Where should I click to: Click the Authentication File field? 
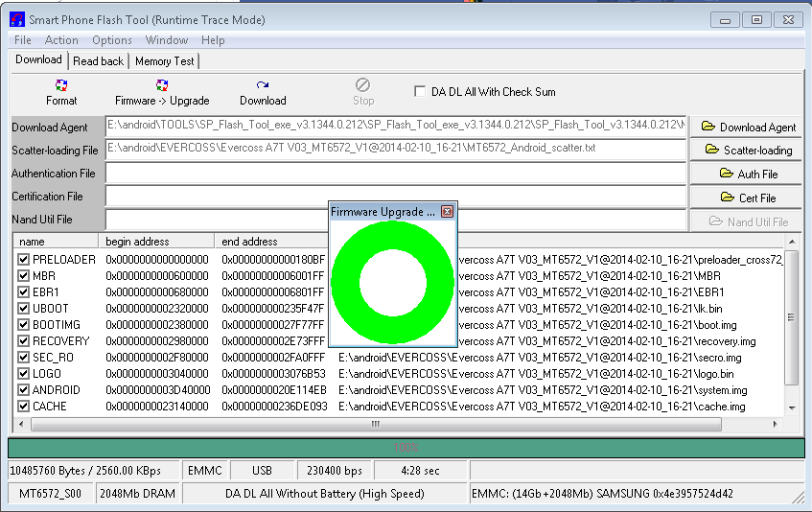(x=396, y=173)
